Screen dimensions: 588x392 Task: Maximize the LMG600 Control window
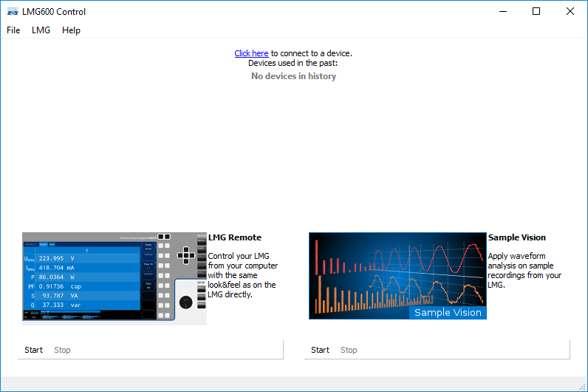(x=536, y=11)
